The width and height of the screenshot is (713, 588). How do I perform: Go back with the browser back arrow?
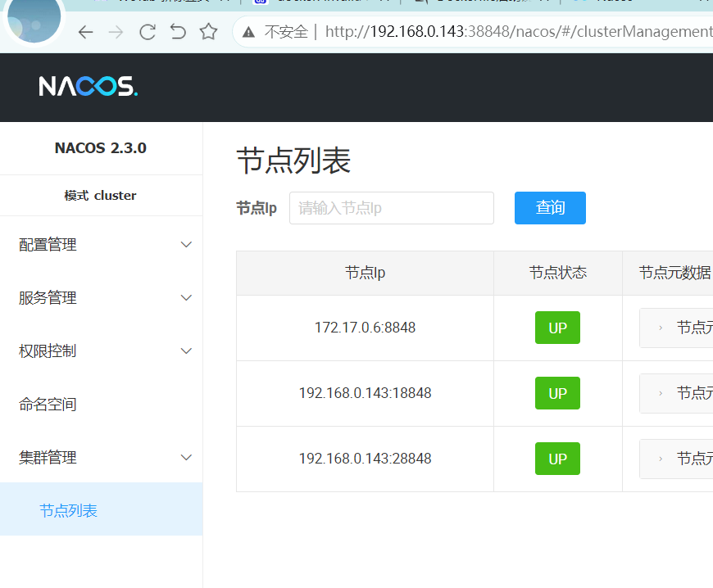point(85,32)
